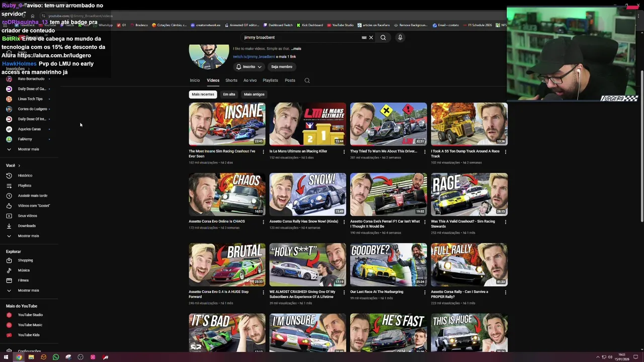This screenshot has height=362, width=644.
Task: Switch to the Vídeos channel tab
Action: pos(213,80)
